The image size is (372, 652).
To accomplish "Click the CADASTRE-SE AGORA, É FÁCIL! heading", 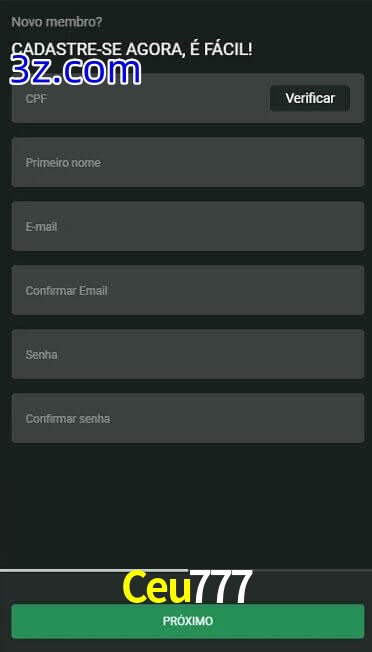I will (x=132, y=49).
